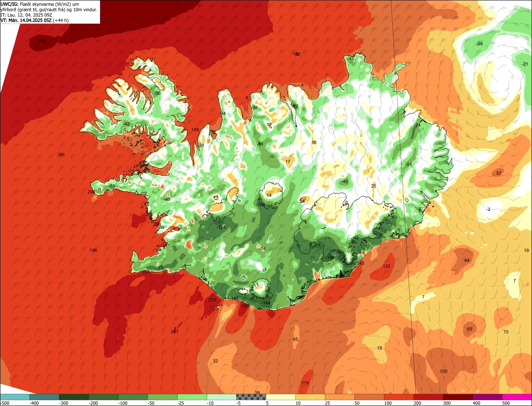Click the flux value 77 on the map

[x=296, y=107]
